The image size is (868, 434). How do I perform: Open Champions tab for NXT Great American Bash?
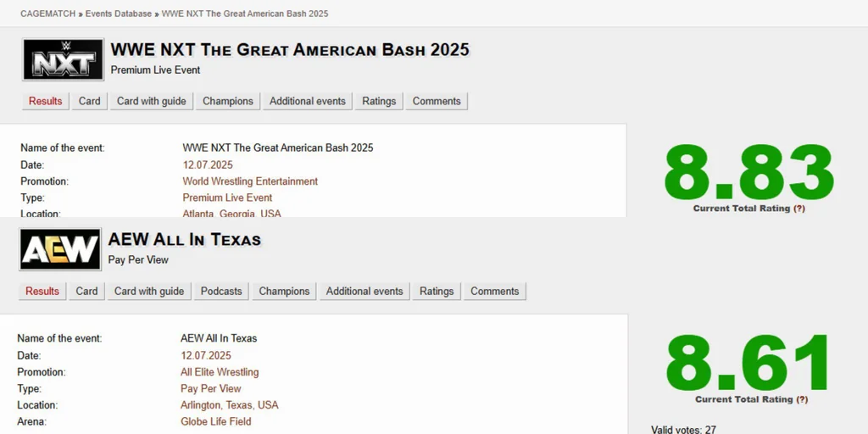click(x=227, y=102)
